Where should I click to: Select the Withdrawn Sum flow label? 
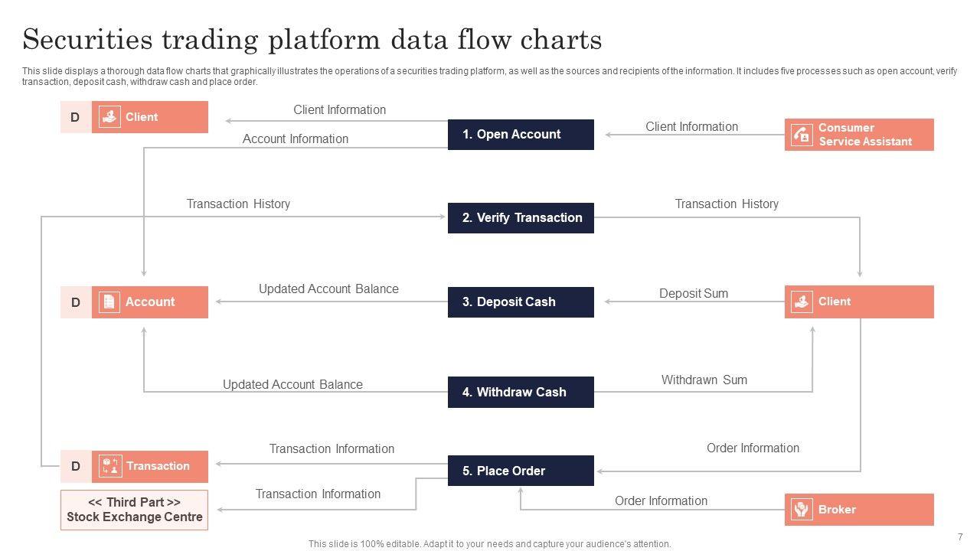point(704,380)
